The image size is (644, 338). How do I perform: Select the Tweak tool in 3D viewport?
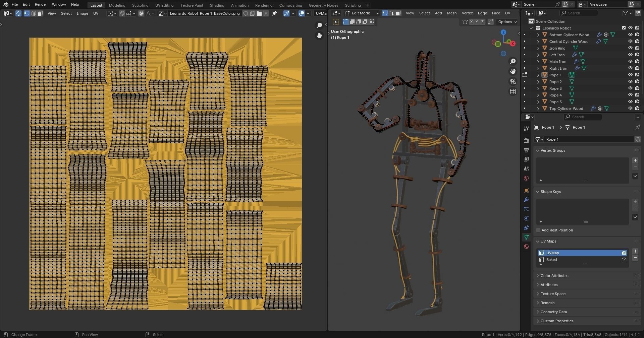click(336, 22)
